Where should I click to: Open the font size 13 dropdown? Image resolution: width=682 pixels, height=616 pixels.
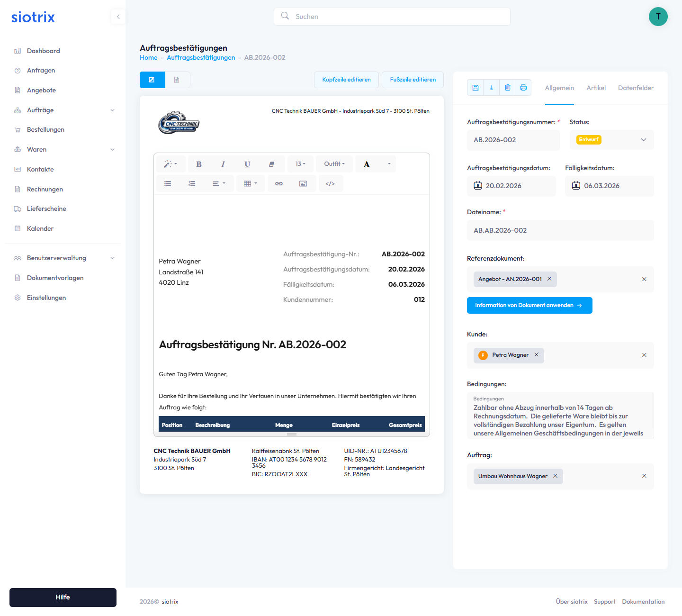(x=300, y=164)
